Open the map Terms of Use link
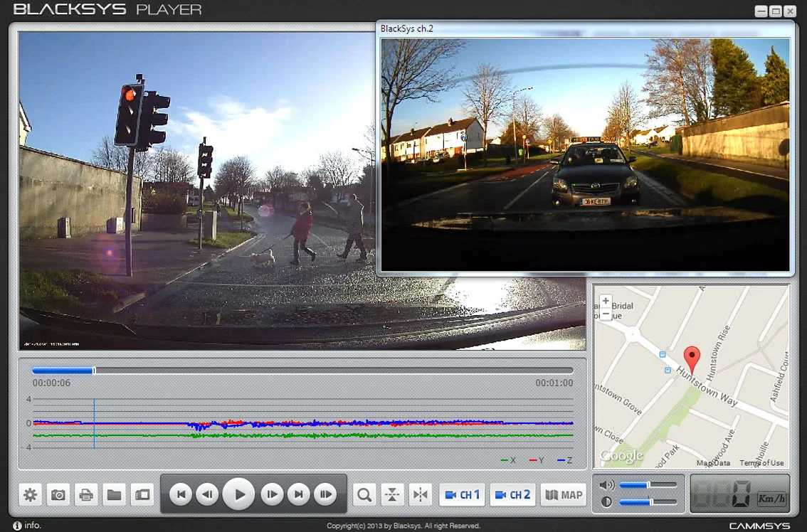807x532 pixels. click(x=761, y=462)
